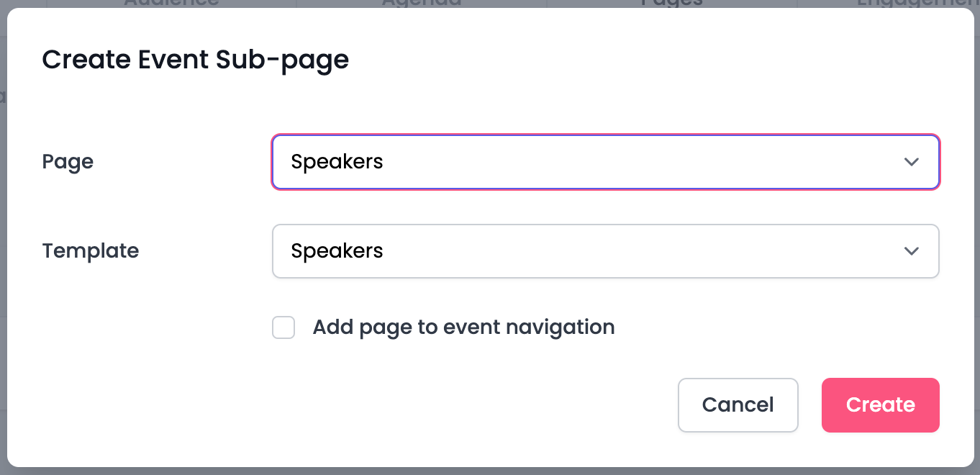Enable Add page to event navigation checkbox
980x475 pixels.
[283, 327]
